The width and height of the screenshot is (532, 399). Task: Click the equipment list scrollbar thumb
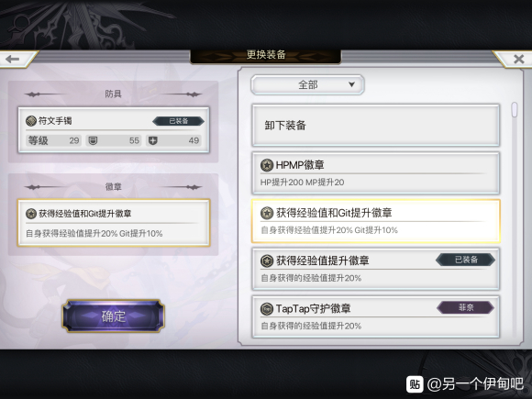pyautogui.click(x=515, y=109)
